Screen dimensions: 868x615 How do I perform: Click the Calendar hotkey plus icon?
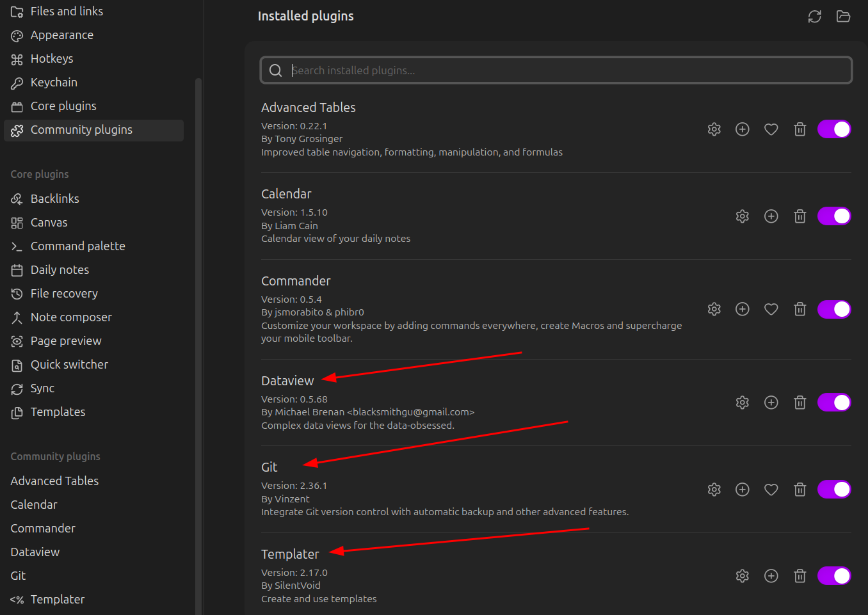[771, 216]
